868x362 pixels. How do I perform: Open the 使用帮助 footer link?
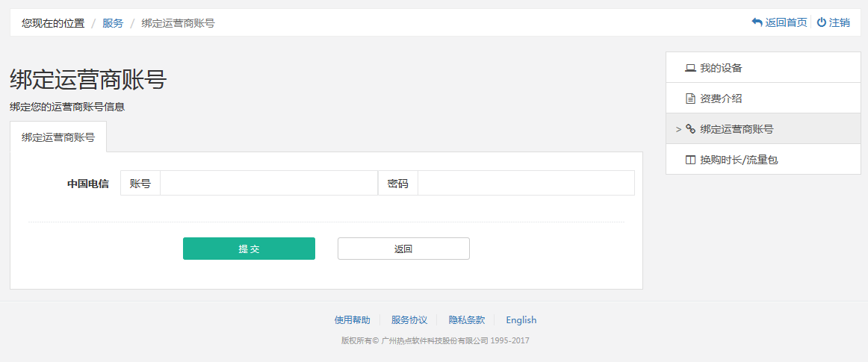[x=352, y=320]
